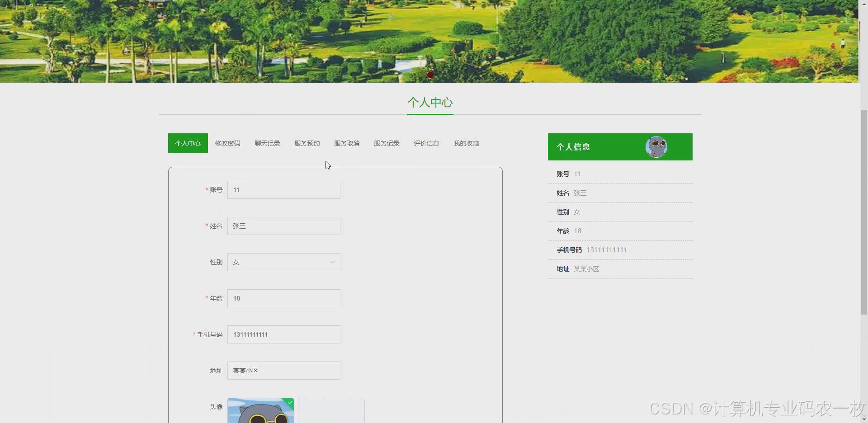Open the 评价信息 section
This screenshot has height=423, width=868.
[426, 143]
